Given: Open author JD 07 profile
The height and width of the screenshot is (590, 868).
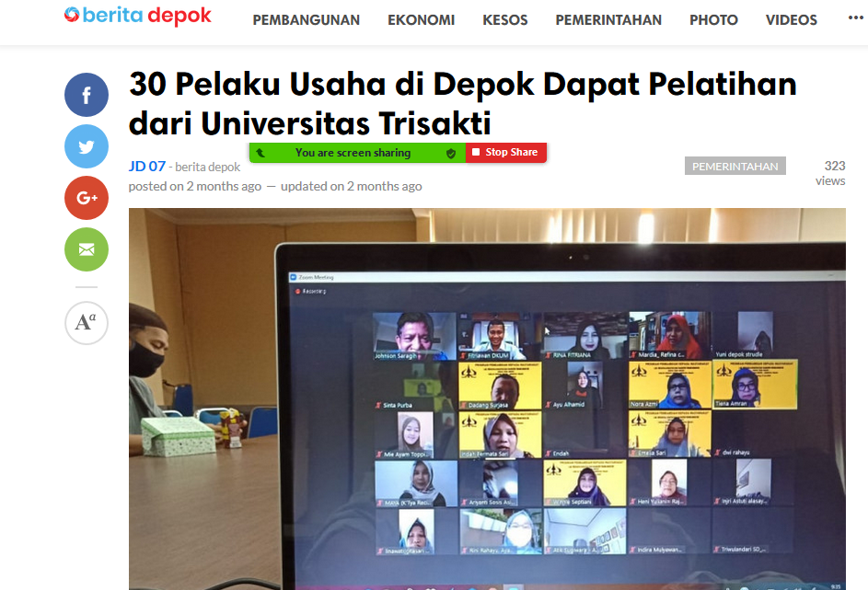Looking at the screenshot, I should [x=146, y=166].
